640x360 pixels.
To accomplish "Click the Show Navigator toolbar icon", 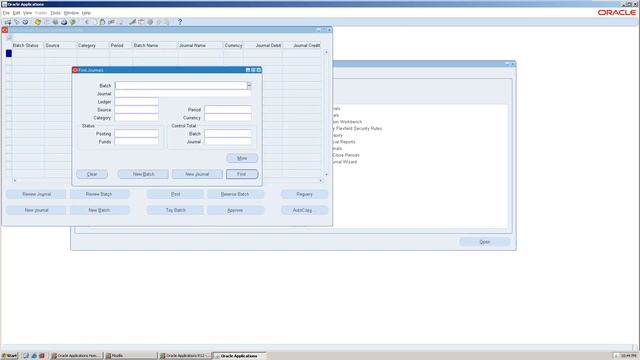I will [25, 22].
